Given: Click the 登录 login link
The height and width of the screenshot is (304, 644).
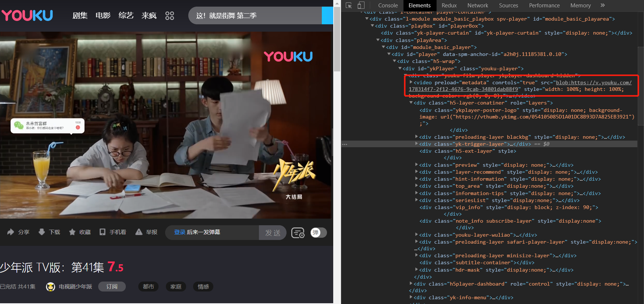Looking at the screenshot, I should coord(179,232).
